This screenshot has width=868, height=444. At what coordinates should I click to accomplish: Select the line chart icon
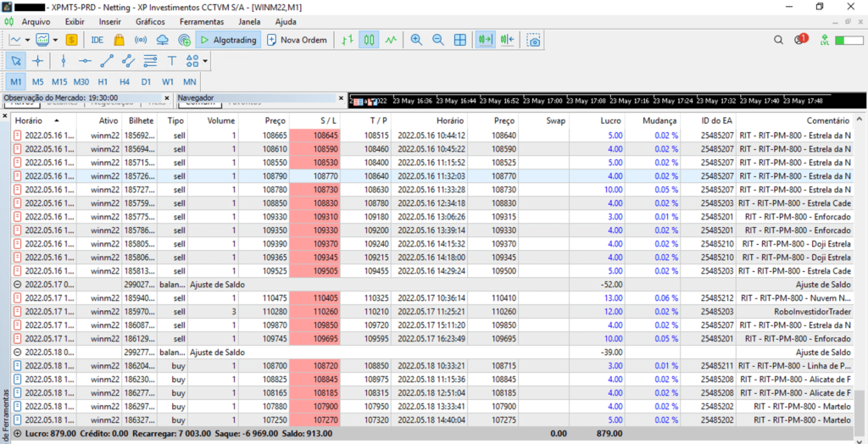tap(391, 40)
